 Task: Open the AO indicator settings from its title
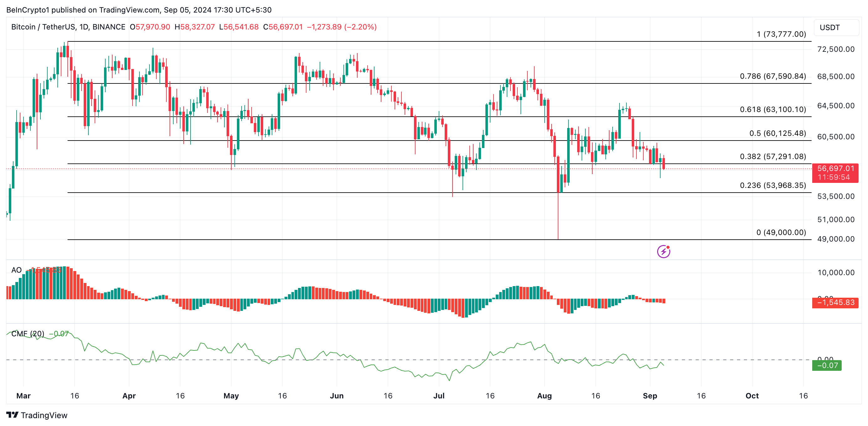point(17,270)
